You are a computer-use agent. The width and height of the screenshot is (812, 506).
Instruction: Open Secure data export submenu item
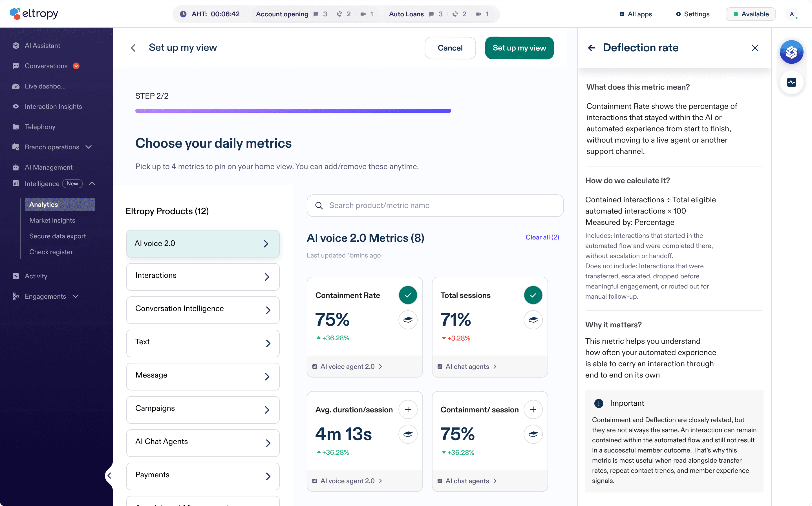coord(58,236)
